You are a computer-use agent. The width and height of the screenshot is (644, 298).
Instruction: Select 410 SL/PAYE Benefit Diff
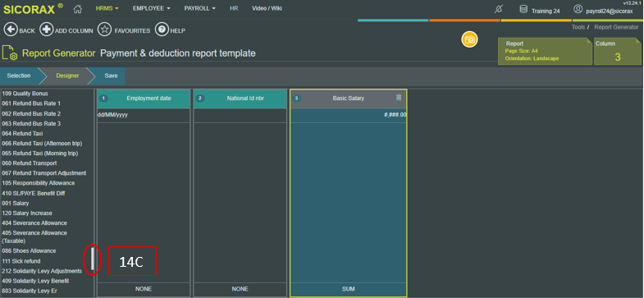pos(34,193)
